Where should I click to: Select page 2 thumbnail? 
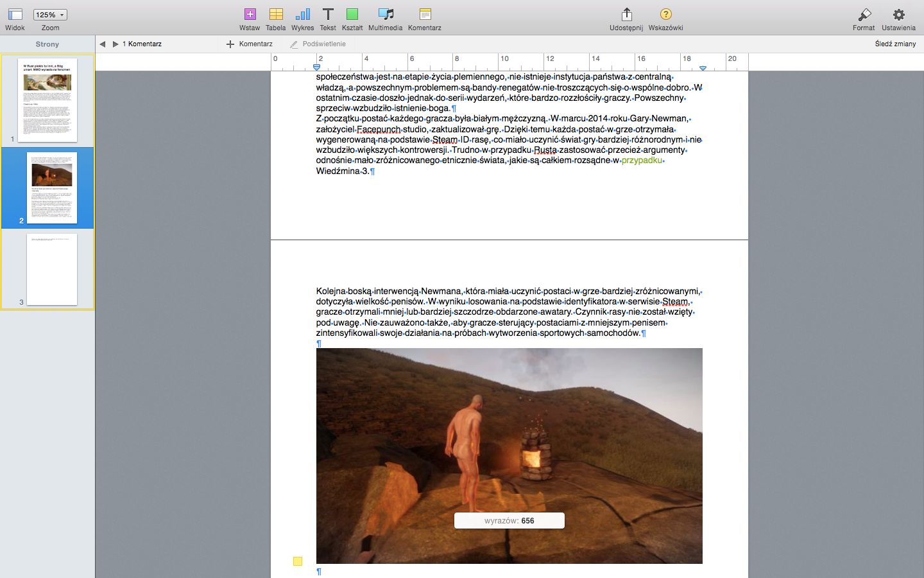[52, 188]
